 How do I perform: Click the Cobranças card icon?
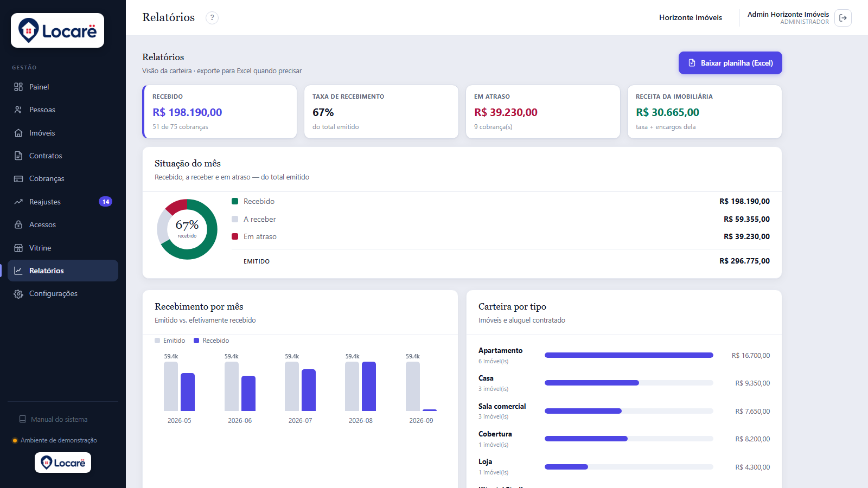click(x=18, y=178)
